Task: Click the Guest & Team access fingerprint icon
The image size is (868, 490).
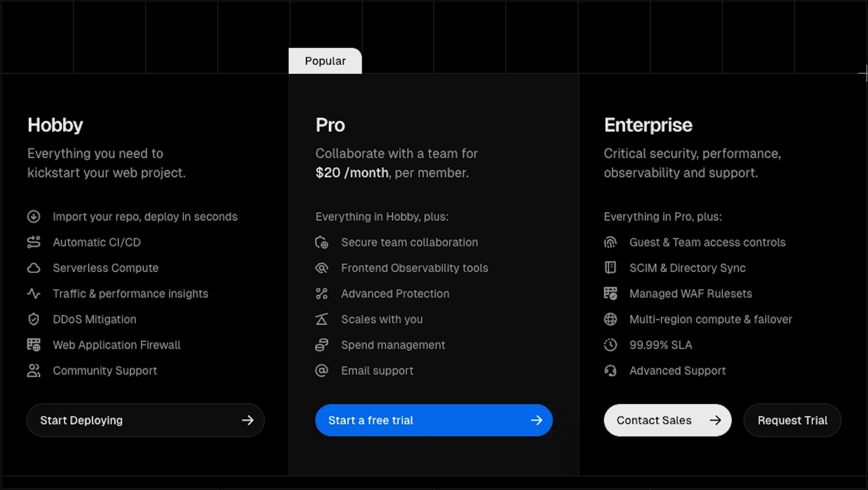Action: pos(611,242)
